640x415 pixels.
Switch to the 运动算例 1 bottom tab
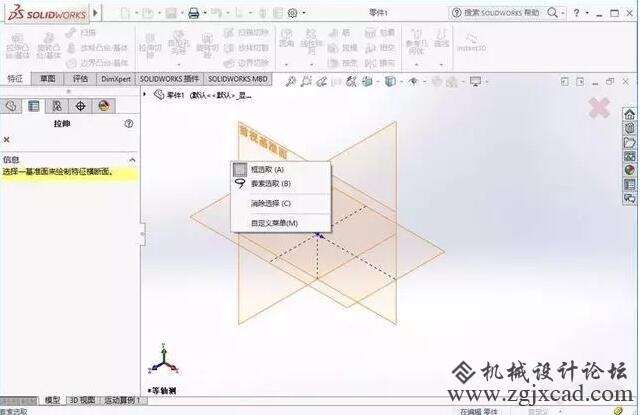click(x=122, y=400)
